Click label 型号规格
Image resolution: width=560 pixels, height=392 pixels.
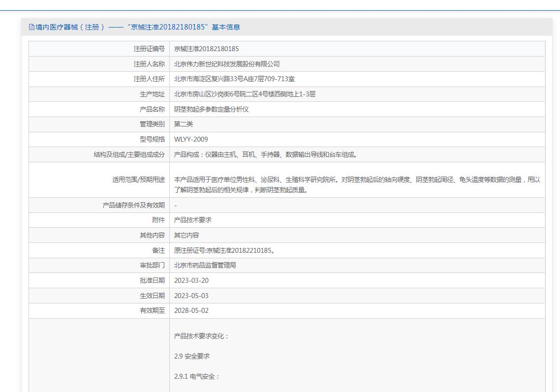pos(152,139)
